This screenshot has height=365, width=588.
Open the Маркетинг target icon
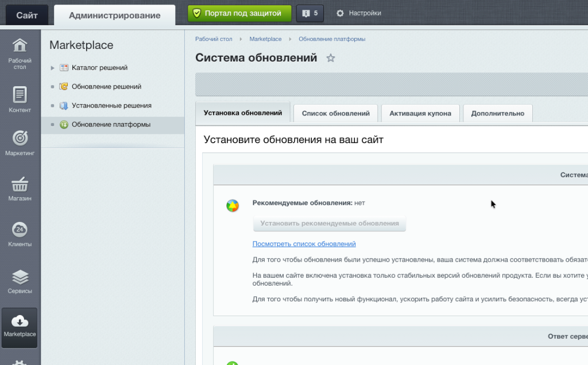pyautogui.click(x=20, y=138)
